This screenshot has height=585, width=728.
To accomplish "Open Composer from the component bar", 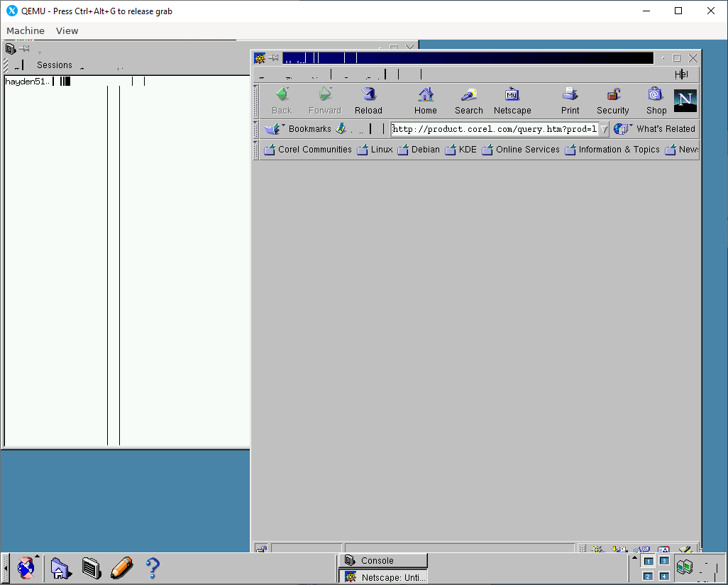I will [x=685, y=549].
